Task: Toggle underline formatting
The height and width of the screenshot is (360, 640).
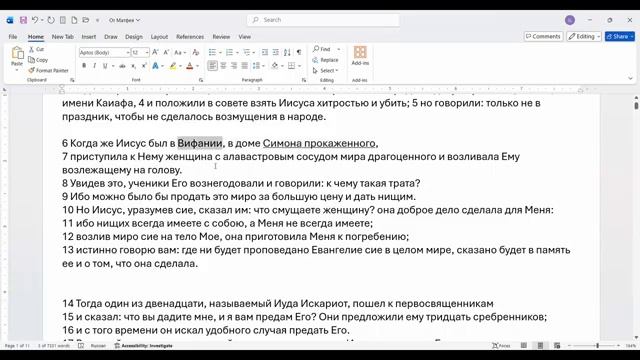Action: 105,66
